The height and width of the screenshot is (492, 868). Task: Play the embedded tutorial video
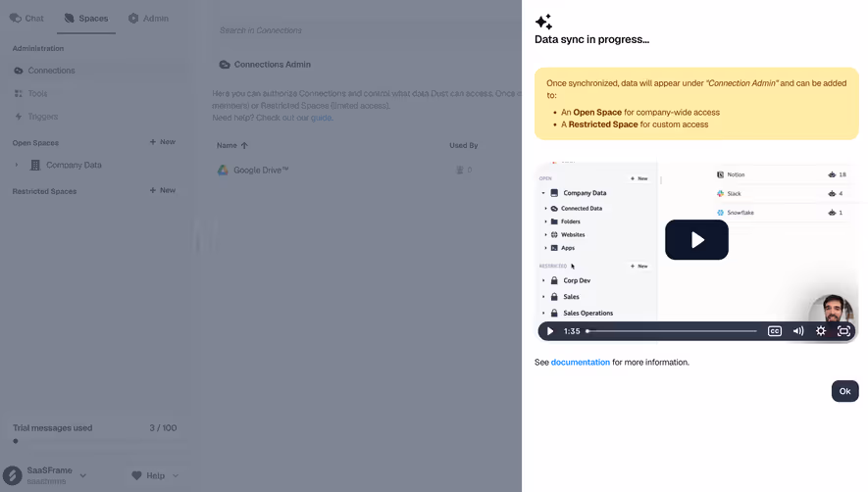(x=696, y=240)
